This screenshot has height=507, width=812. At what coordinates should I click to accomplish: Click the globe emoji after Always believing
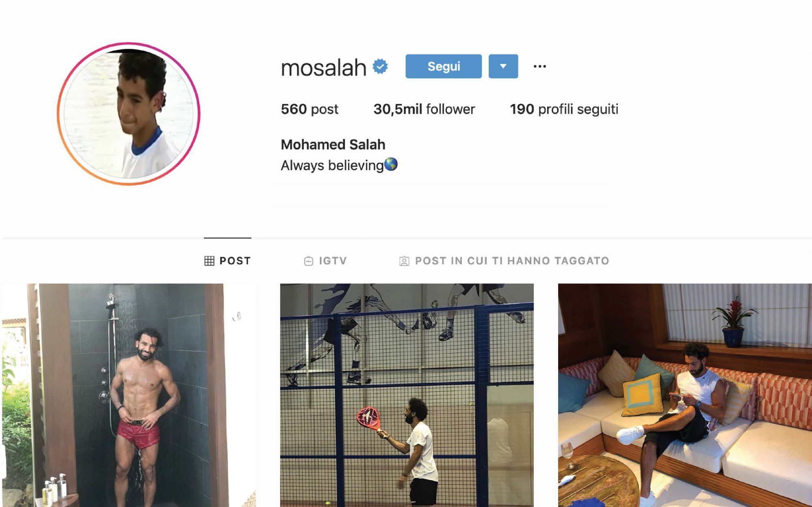391,164
